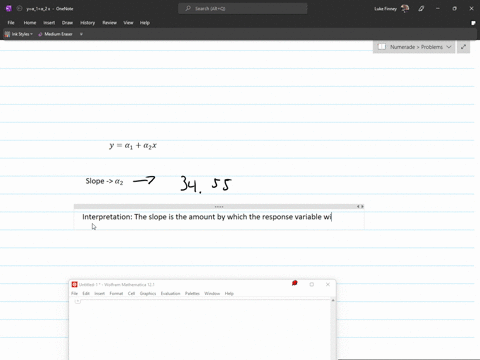This screenshot has width=480, height=360.
Task: Switch to the Draw ribbon tab
Action: (67, 23)
